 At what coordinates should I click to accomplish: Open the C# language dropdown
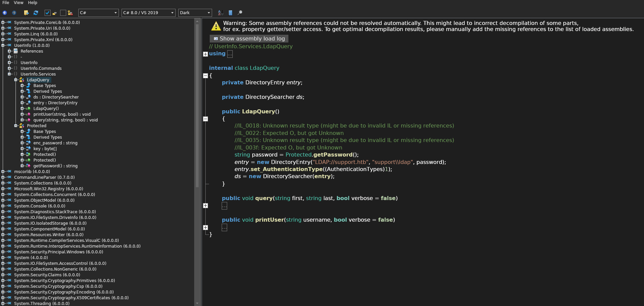coord(98,13)
